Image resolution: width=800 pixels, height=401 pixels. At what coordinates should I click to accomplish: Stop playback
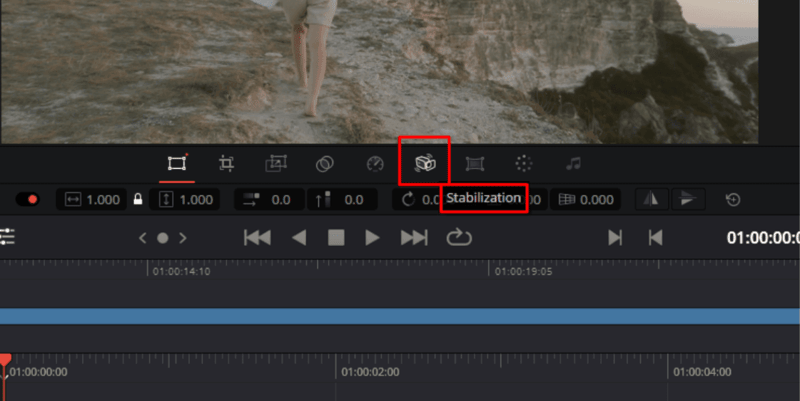[x=336, y=238]
